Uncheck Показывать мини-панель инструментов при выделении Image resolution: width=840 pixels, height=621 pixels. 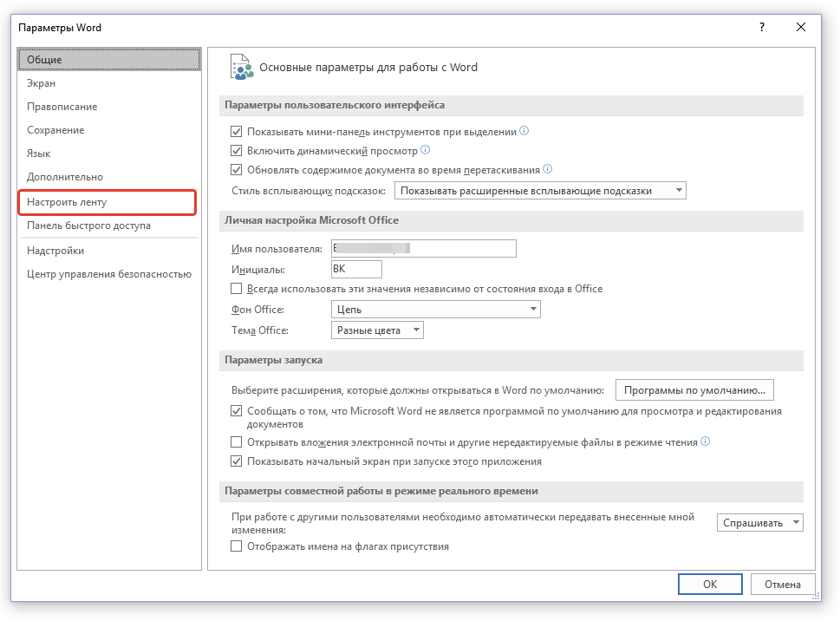coord(237,132)
